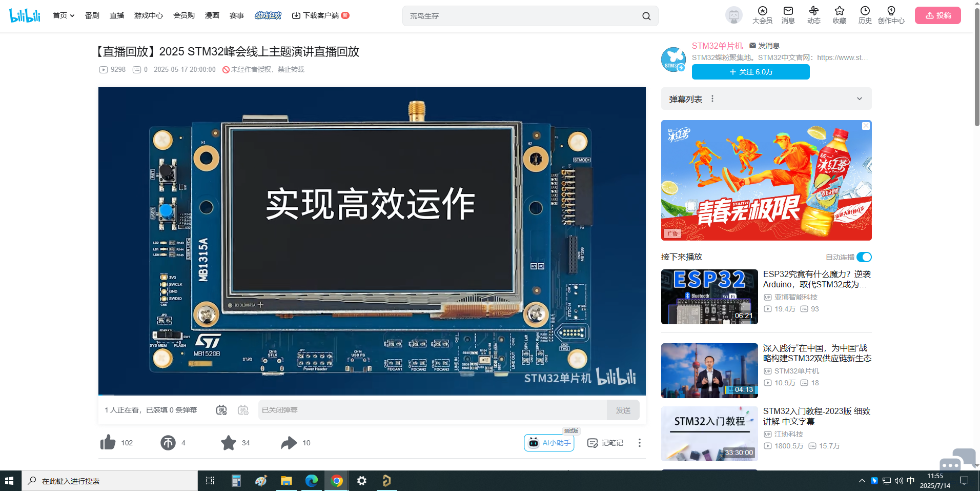Viewport: 980px width, 491px height.
Task: Give coins with the coin icon
Action: pyautogui.click(x=168, y=442)
